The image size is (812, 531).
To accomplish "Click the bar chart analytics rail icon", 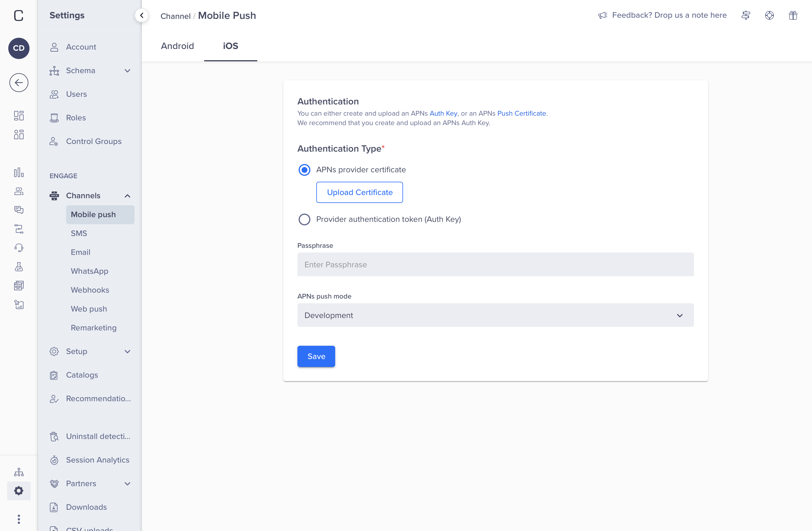I will coord(19,173).
